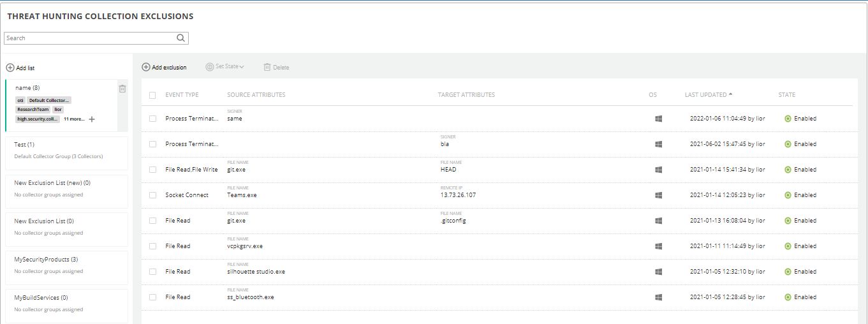Tick checkbox for vcpkgsrv.exe File Read row

pyautogui.click(x=152, y=246)
